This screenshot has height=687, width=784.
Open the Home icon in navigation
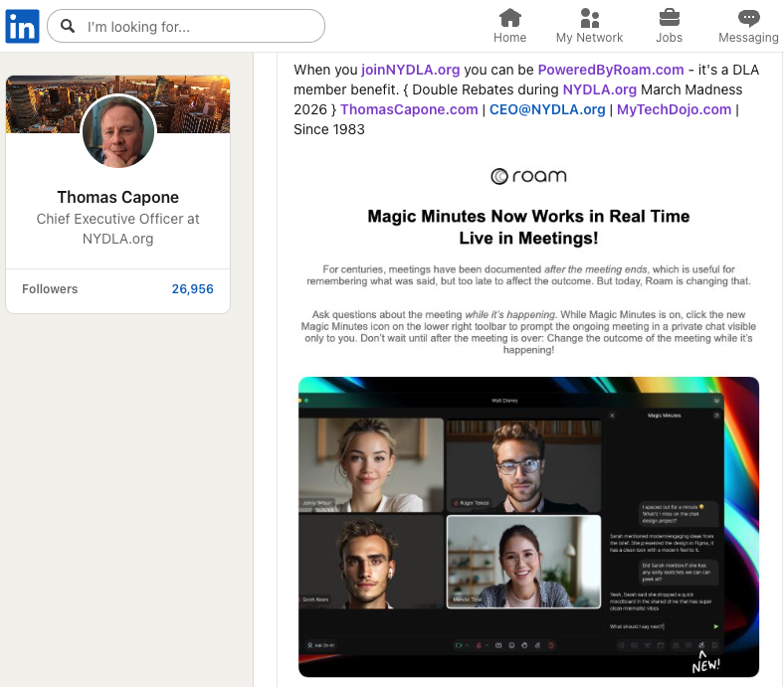[x=510, y=18]
